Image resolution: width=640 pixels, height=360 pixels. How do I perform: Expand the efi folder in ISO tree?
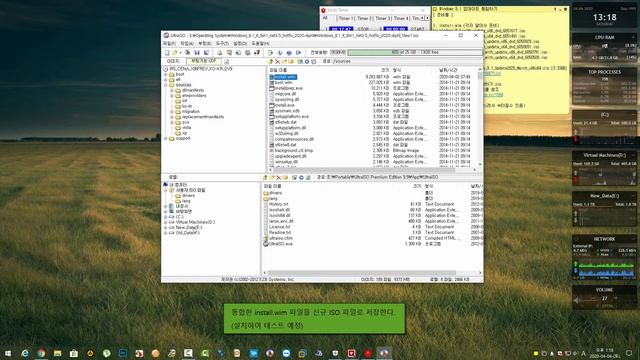coord(166,80)
